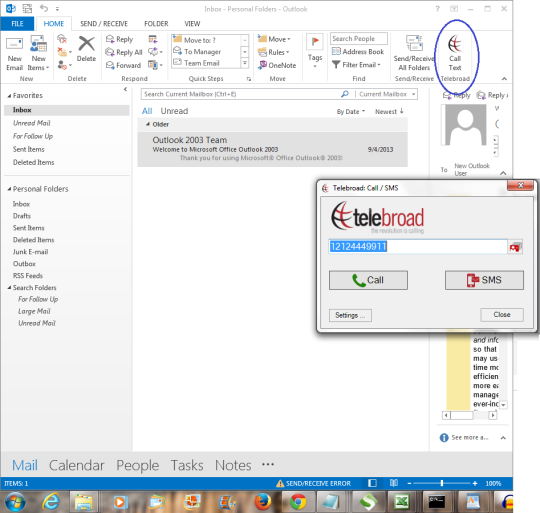Screen dimensions: 540x513
Task: Open Quick Steps dialog launcher
Action: coord(249,79)
